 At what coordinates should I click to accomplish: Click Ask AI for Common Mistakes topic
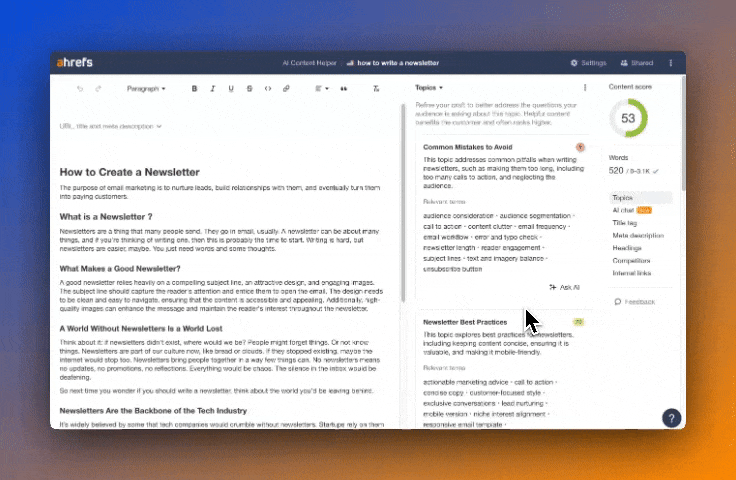point(565,287)
